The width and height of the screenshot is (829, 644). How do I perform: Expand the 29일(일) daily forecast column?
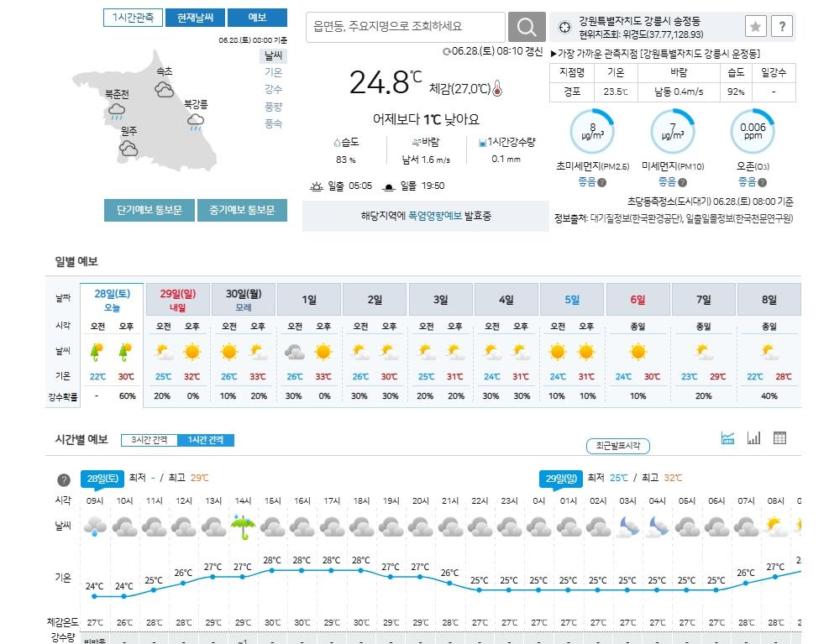pos(177,299)
